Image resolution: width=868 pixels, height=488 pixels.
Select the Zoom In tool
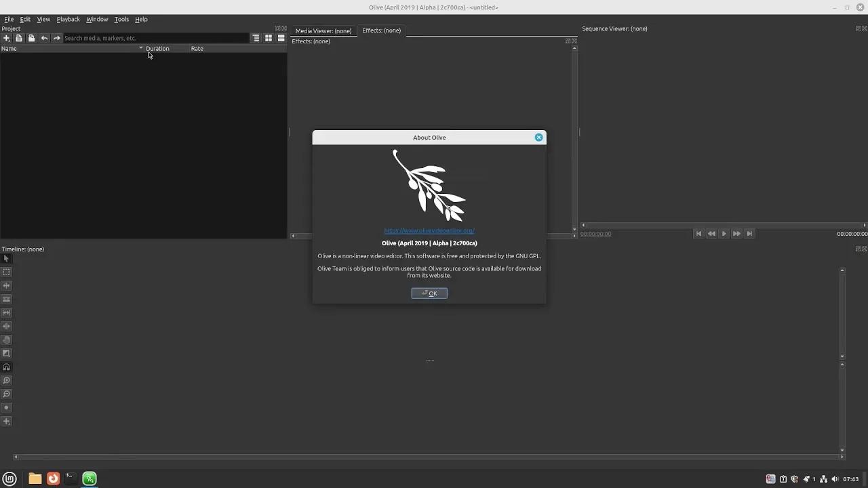[6, 380]
